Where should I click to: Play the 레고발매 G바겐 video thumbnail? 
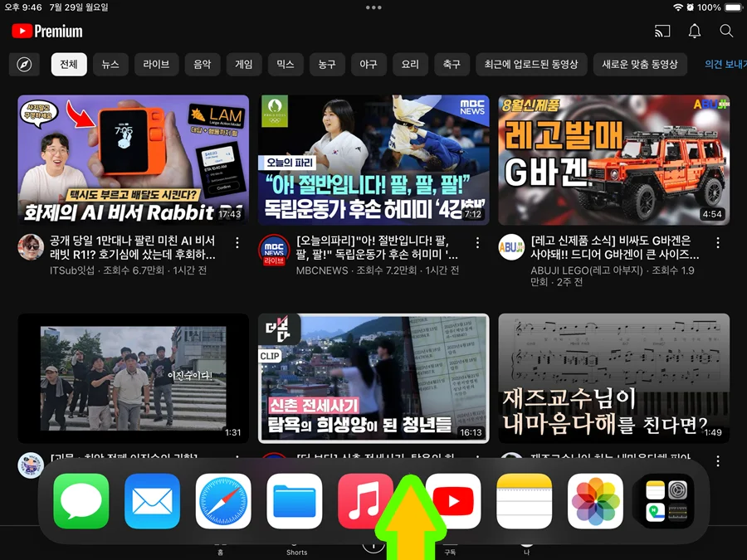pos(613,160)
